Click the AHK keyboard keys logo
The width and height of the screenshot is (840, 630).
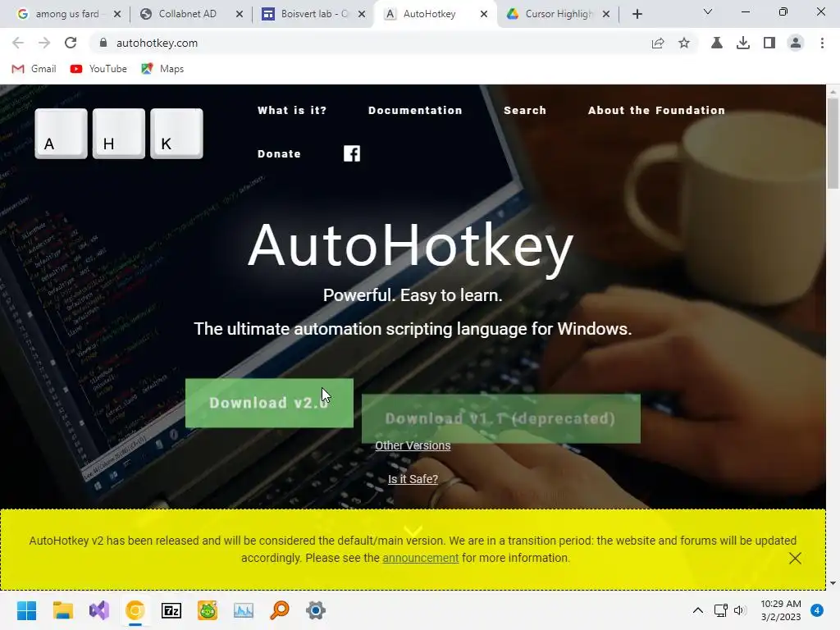click(x=119, y=134)
